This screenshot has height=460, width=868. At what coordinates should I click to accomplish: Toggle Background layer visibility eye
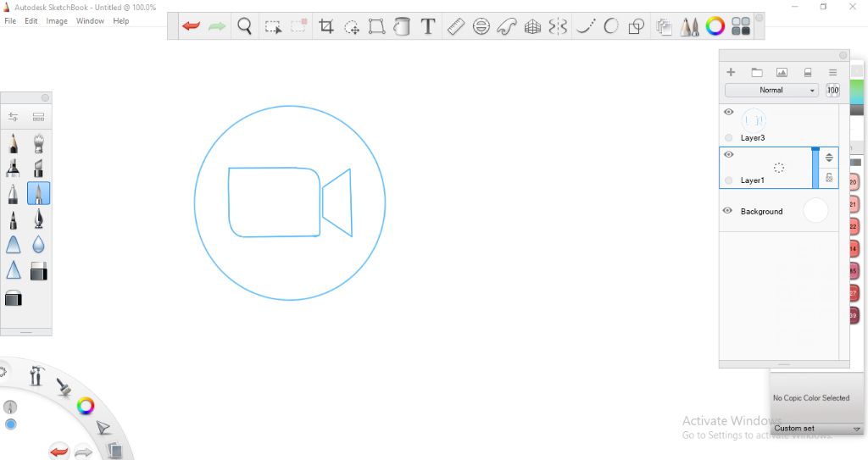pos(727,210)
